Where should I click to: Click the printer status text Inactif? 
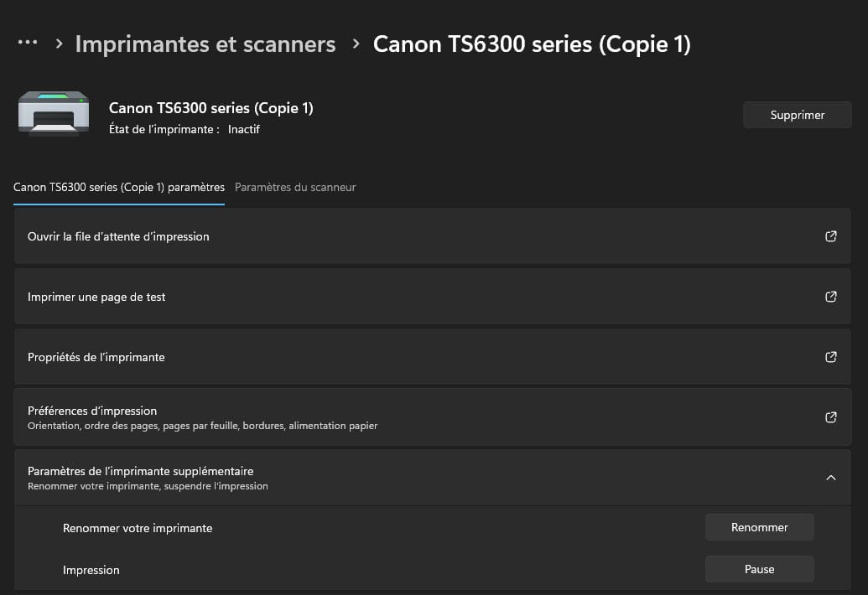pyautogui.click(x=243, y=129)
